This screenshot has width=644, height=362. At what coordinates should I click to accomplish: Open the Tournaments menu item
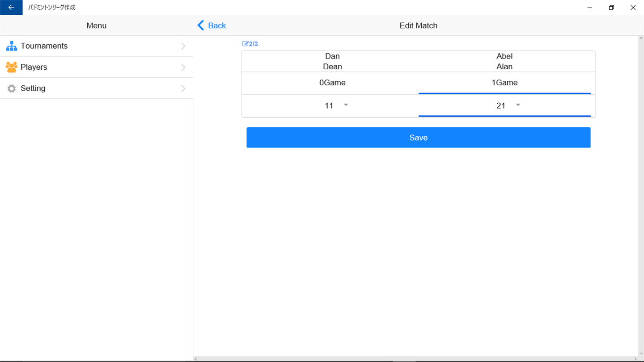[x=97, y=46]
